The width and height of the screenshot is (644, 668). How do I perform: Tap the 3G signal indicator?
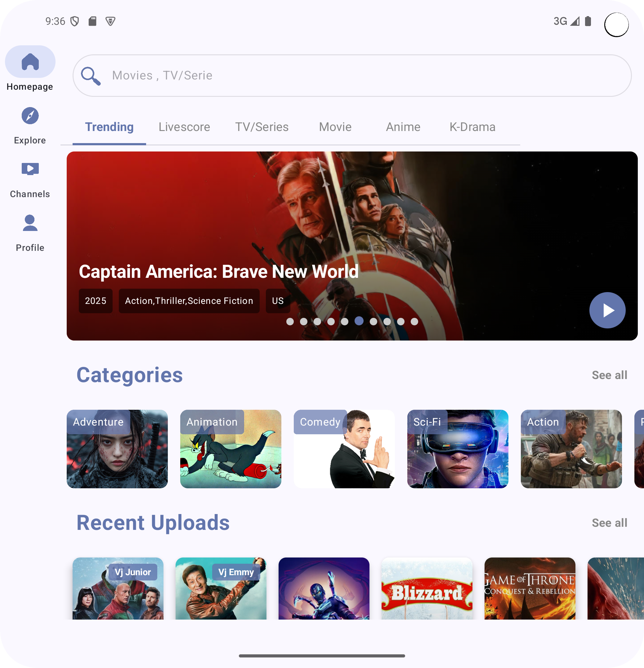point(566,21)
